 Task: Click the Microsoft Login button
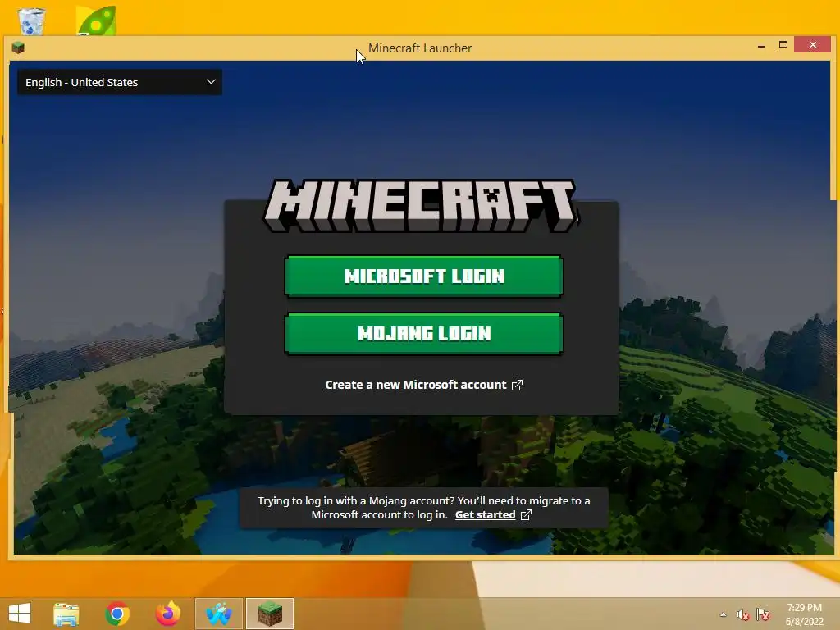424,276
